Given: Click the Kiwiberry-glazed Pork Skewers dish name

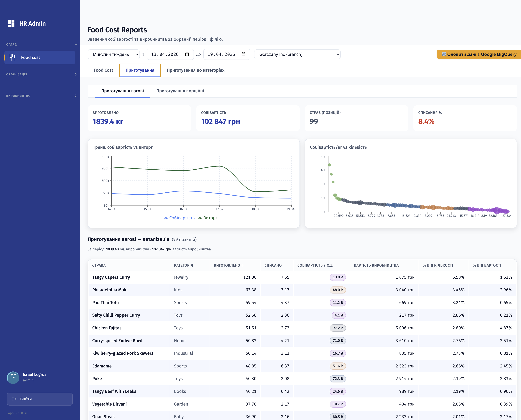Looking at the screenshot, I should pyautogui.click(x=123, y=353).
